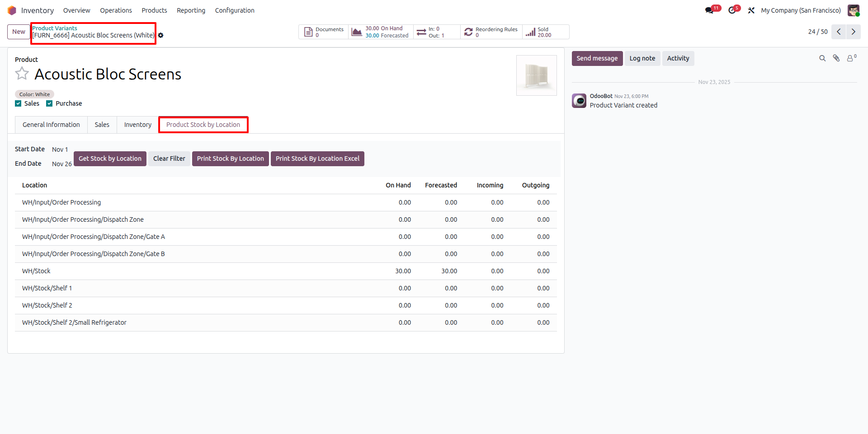Click the Clear Filter button
This screenshot has width=868, height=434.
(x=169, y=159)
